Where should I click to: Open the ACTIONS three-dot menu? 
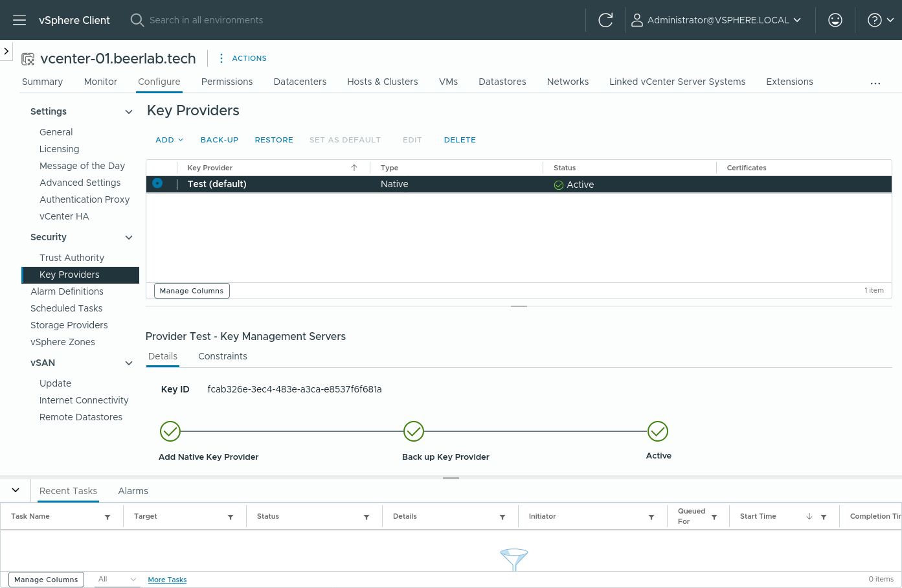(x=243, y=58)
